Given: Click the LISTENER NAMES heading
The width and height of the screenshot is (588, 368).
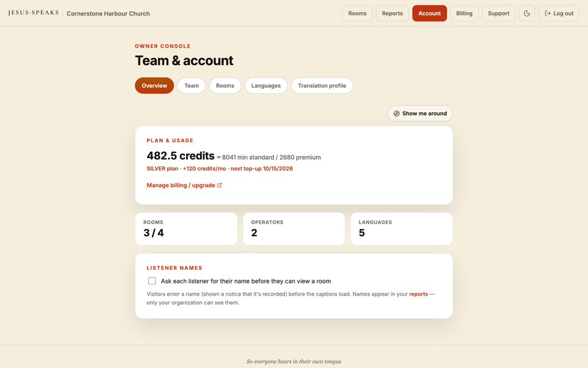Looking at the screenshot, I should pyautogui.click(x=175, y=268).
